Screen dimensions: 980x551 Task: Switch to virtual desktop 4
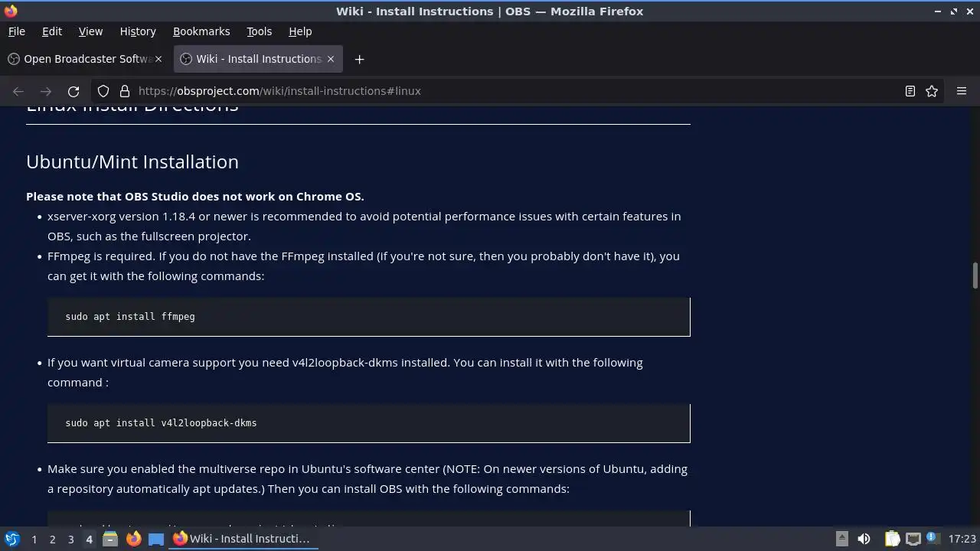point(89,539)
